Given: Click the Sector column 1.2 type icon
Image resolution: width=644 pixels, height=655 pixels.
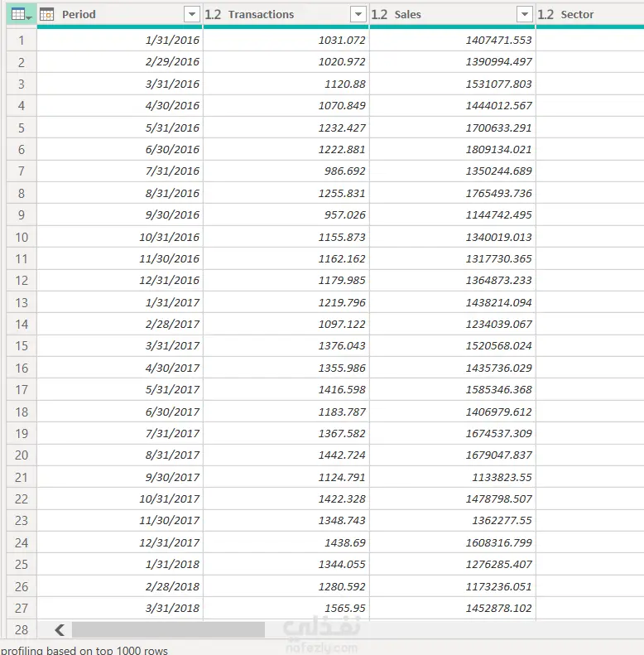Looking at the screenshot, I should (x=545, y=15).
